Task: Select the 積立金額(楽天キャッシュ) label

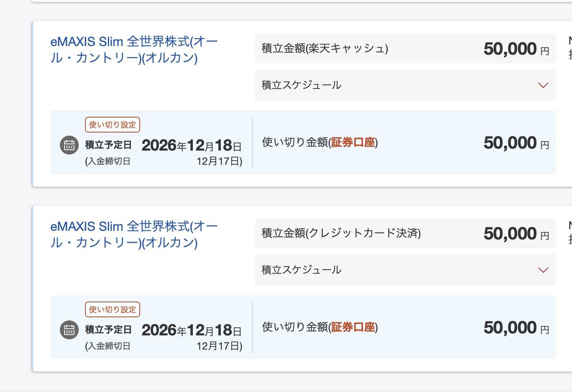Action: click(325, 48)
